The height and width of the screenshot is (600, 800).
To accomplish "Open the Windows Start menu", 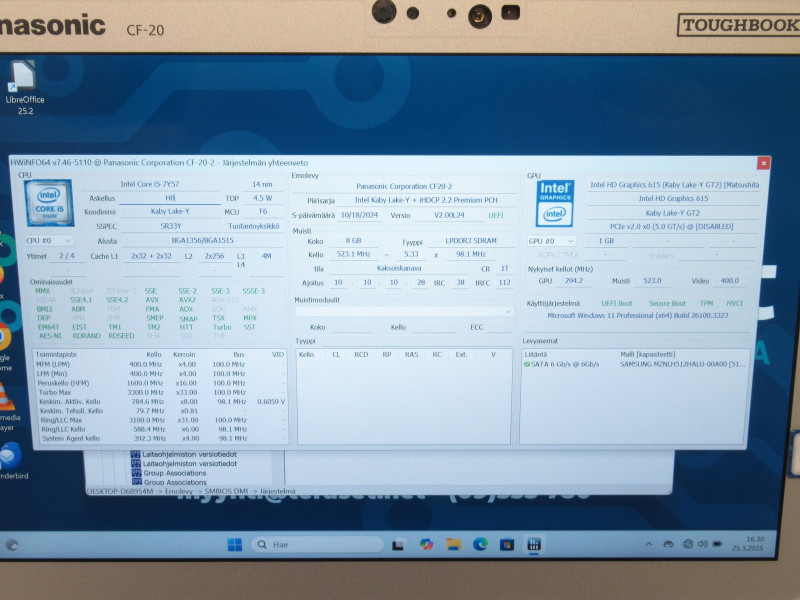I will click(x=235, y=544).
